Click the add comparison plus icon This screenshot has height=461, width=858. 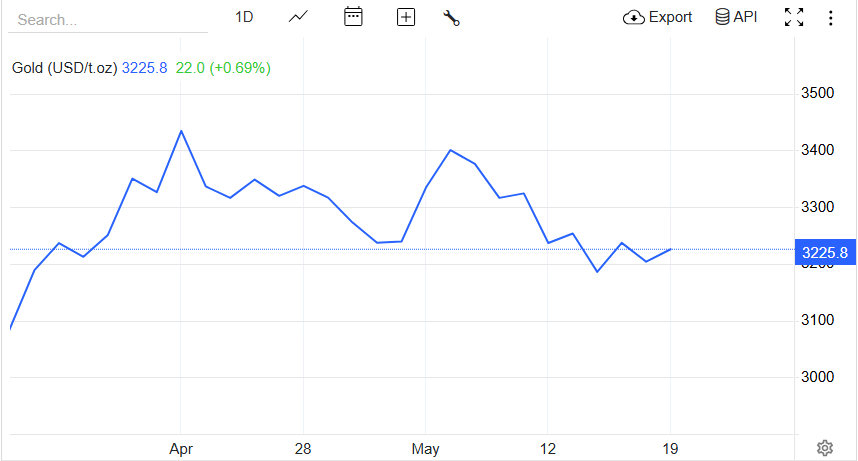[405, 18]
